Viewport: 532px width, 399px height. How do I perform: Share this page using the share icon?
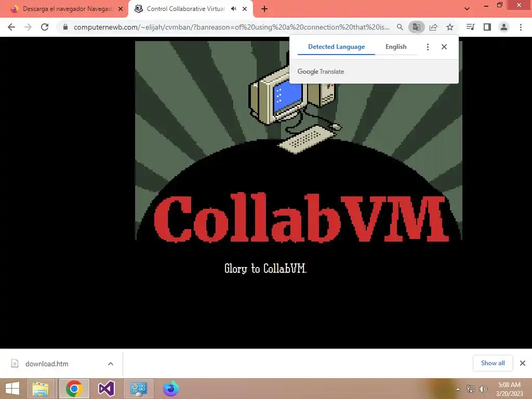(433, 27)
